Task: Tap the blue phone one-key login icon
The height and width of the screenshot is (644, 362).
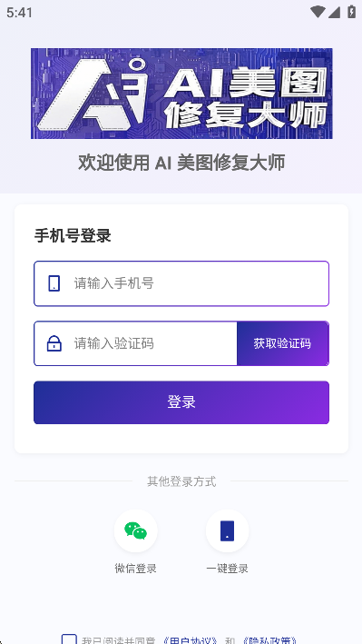Action: tap(227, 530)
